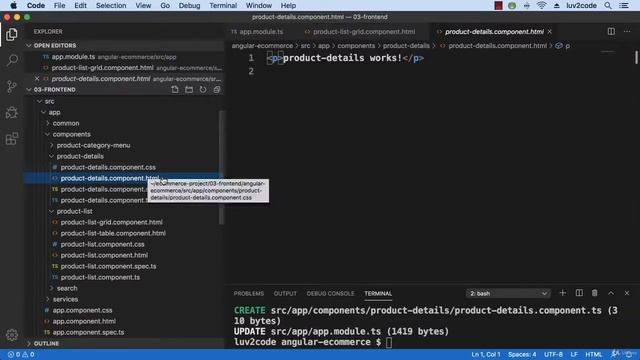
Task: Open the Extensions view in activity bar
Action: [x=11, y=139]
